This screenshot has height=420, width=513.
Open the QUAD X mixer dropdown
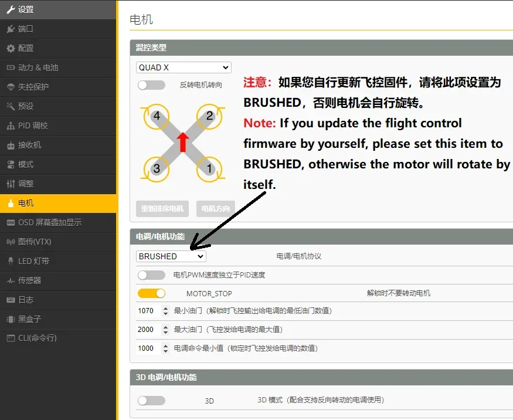click(x=184, y=67)
